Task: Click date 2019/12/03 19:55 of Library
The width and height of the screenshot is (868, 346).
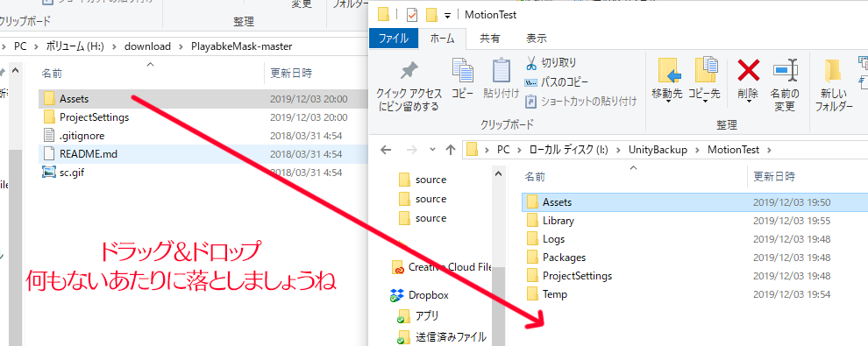Action: [x=792, y=221]
